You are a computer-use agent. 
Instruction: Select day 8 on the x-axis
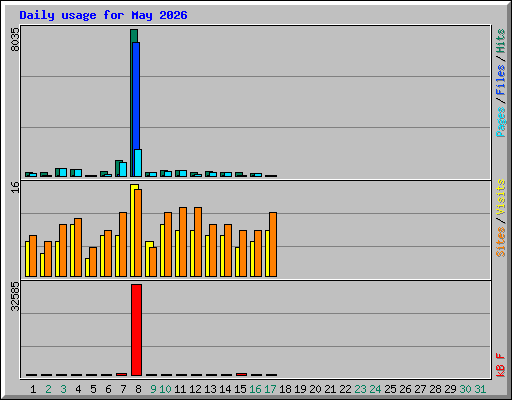138,389
